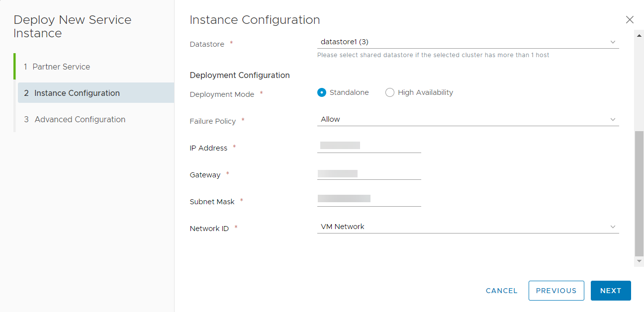Click the PREVIOUS button
The height and width of the screenshot is (312, 644).
(x=556, y=291)
